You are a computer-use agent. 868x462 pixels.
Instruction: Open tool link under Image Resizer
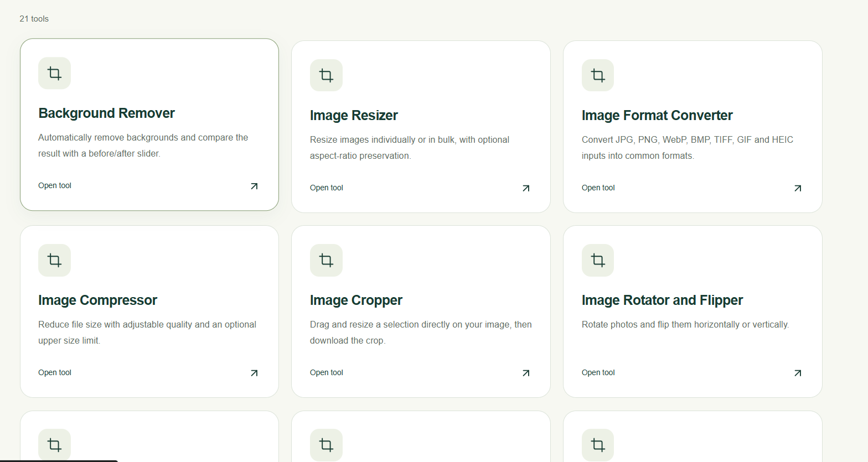[x=327, y=188]
